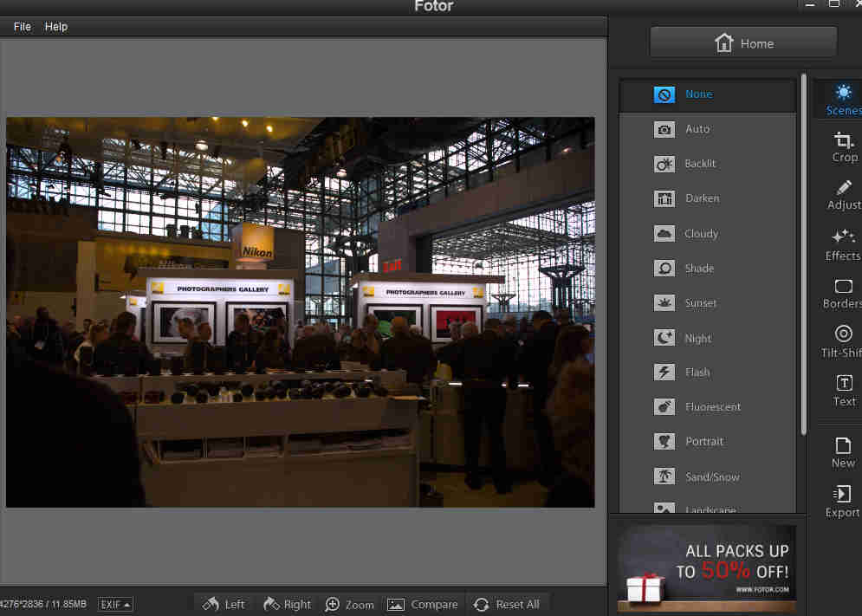This screenshot has height=616, width=862.
Task: Create a New document
Action: point(843,453)
